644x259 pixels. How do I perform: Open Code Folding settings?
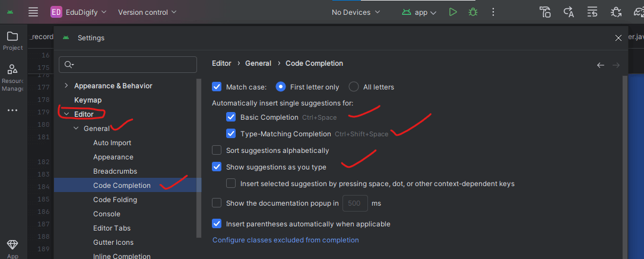(x=115, y=200)
